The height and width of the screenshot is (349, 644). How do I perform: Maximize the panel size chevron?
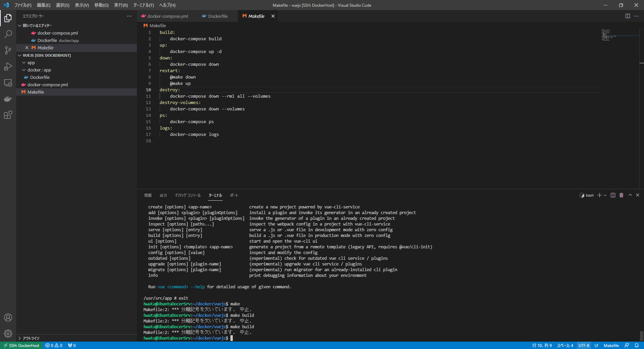click(630, 195)
